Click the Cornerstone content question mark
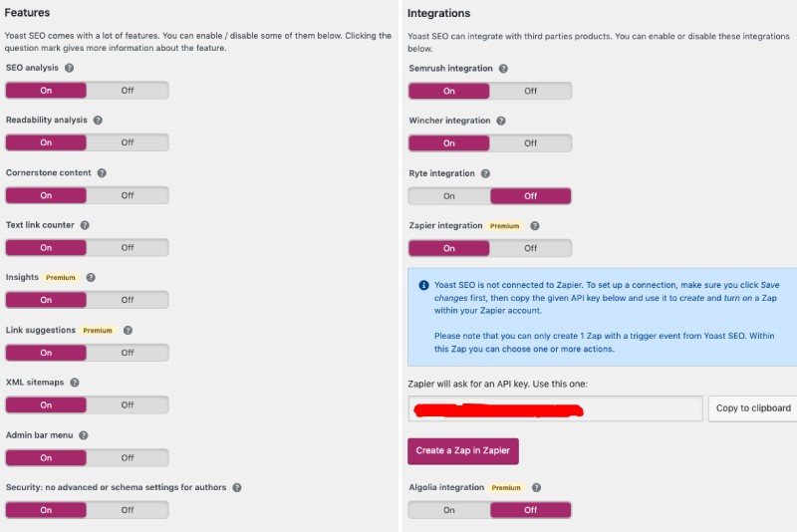 click(102, 172)
